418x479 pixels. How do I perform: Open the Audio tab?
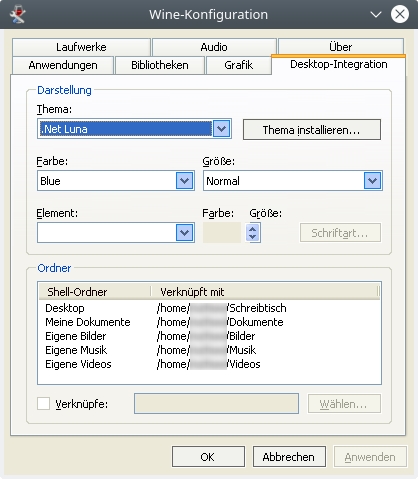click(214, 47)
